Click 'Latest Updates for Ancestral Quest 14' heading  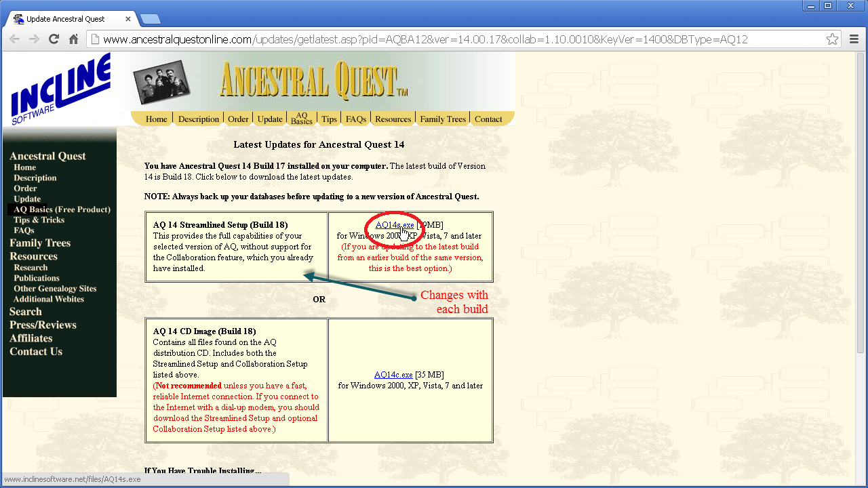(x=319, y=144)
